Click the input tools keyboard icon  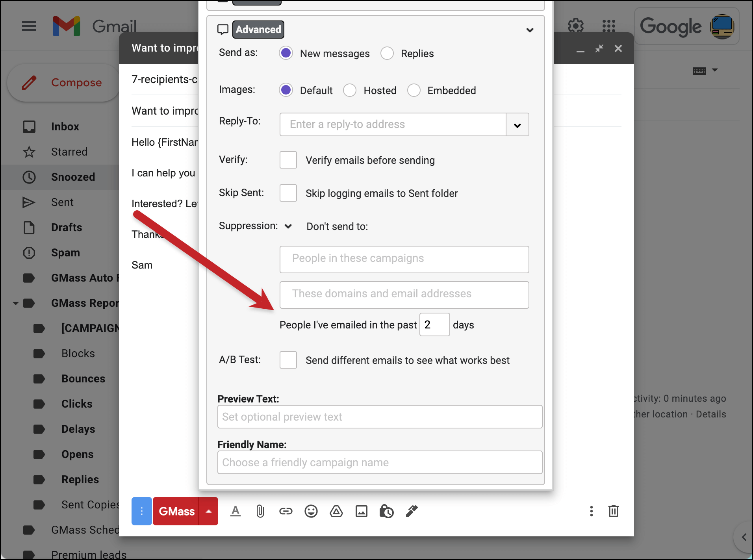click(x=699, y=71)
